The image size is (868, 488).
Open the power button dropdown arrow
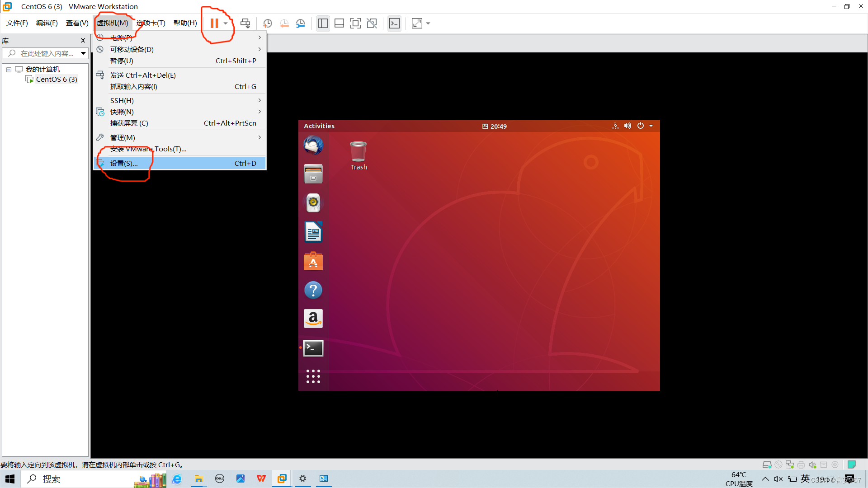pos(226,23)
